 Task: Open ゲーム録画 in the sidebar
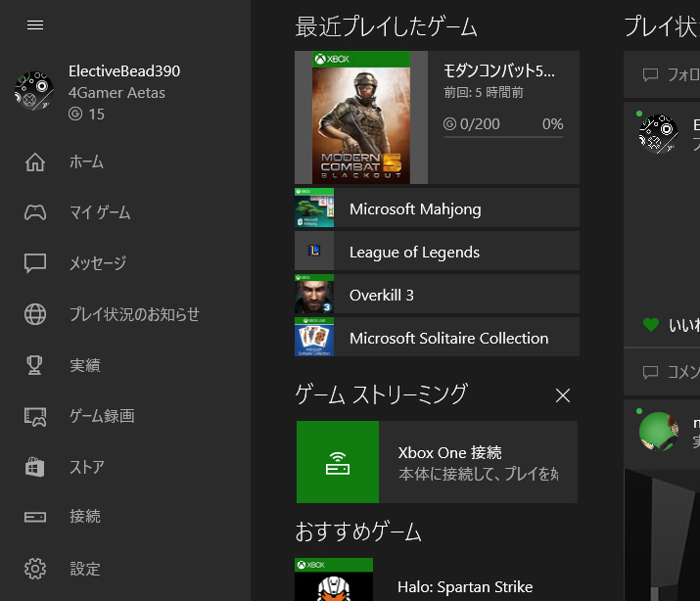(x=125, y=416)
